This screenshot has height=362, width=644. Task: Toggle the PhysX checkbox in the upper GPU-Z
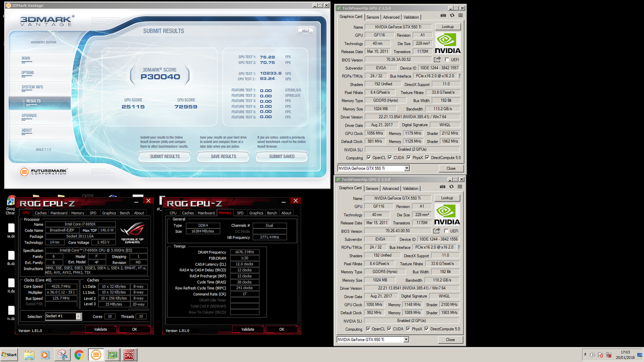click(409, 158)
